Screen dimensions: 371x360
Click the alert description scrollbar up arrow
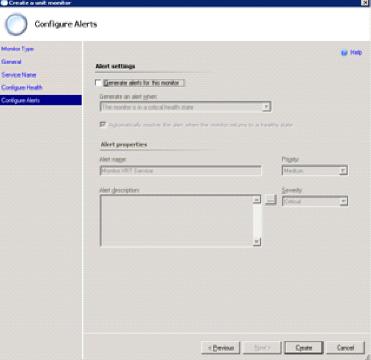(257, 200)
